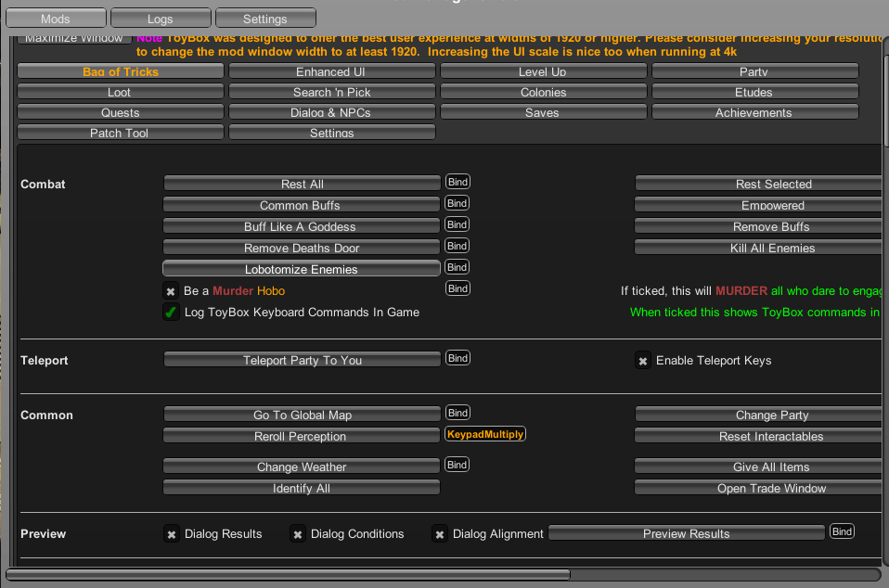
Task: Open the Mods tab
Action: click(56, 19)
